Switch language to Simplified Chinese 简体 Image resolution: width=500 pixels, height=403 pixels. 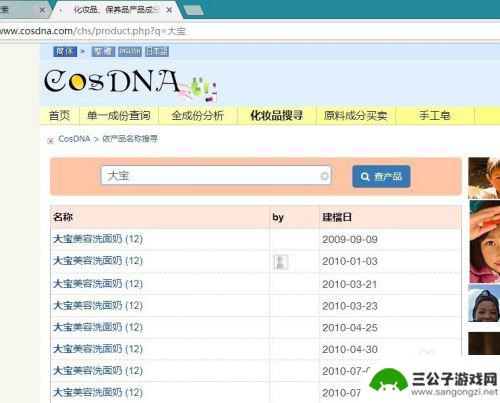65,51
